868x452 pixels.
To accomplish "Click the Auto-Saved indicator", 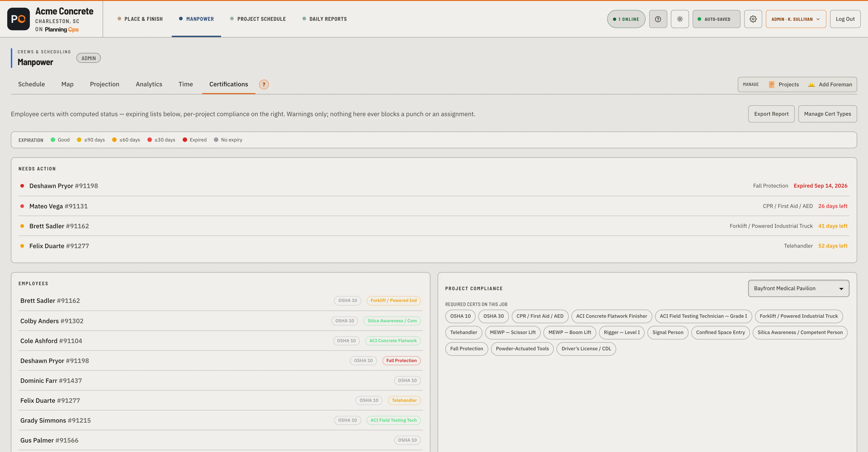I will point(716,19).
